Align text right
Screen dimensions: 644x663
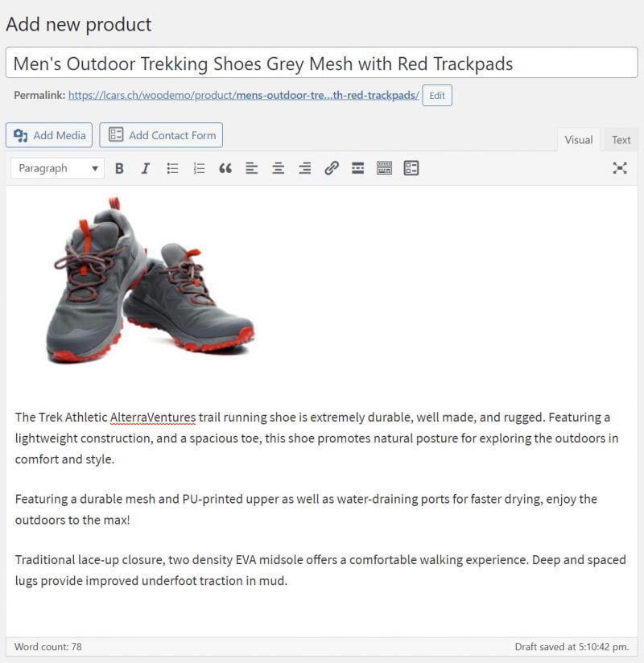click(x=305, y=168)
